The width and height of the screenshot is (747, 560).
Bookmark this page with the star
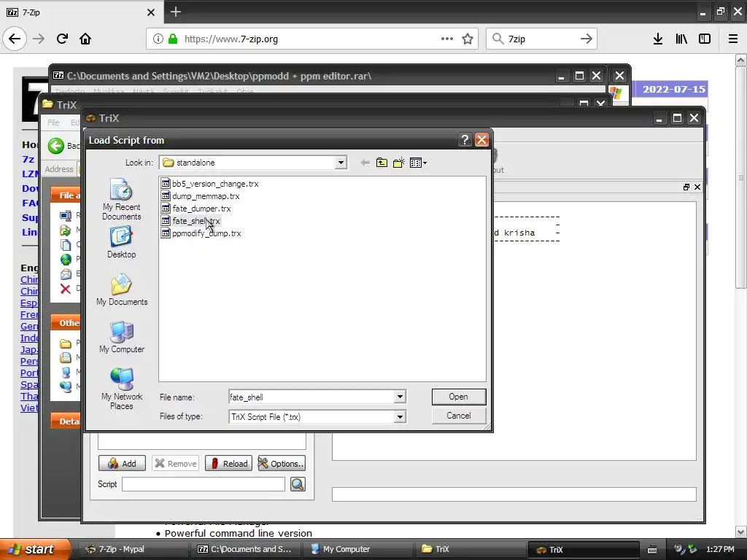(x=468, y=39)
